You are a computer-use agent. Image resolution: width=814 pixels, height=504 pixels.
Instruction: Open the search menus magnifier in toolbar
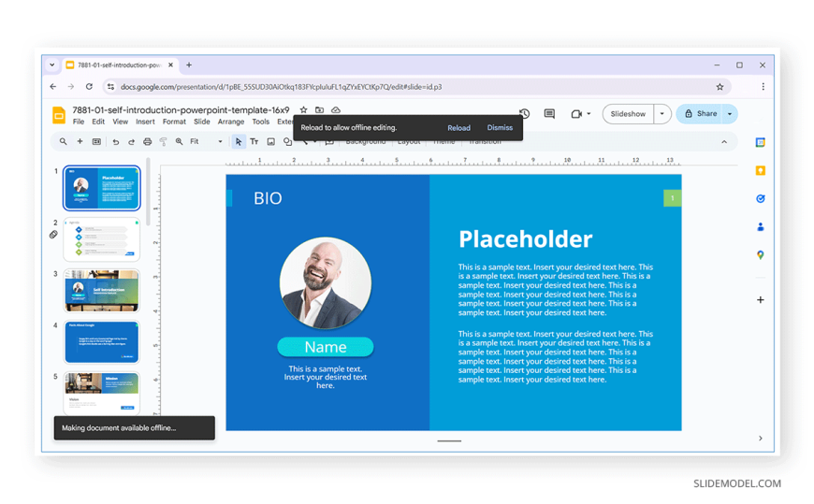tap(63, 142)
